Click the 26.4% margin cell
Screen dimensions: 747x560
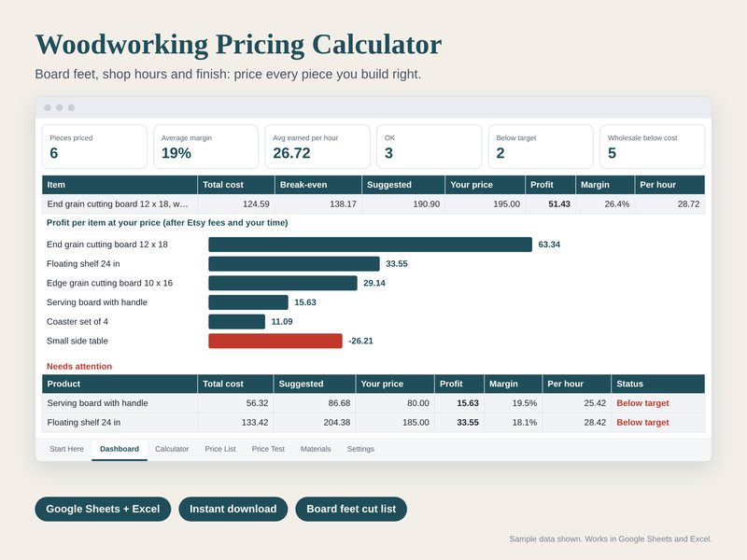pos(605,203)
